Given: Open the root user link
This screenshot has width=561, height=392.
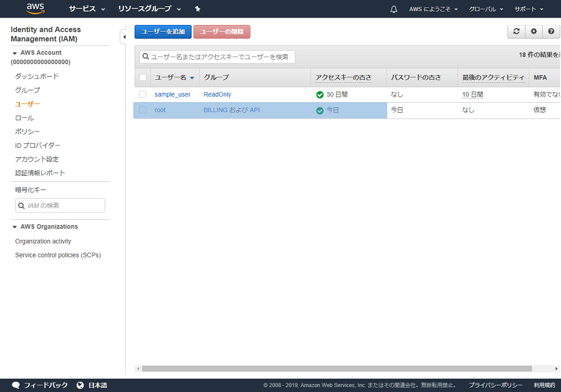Looking at the screenshot, I should 160,110.
